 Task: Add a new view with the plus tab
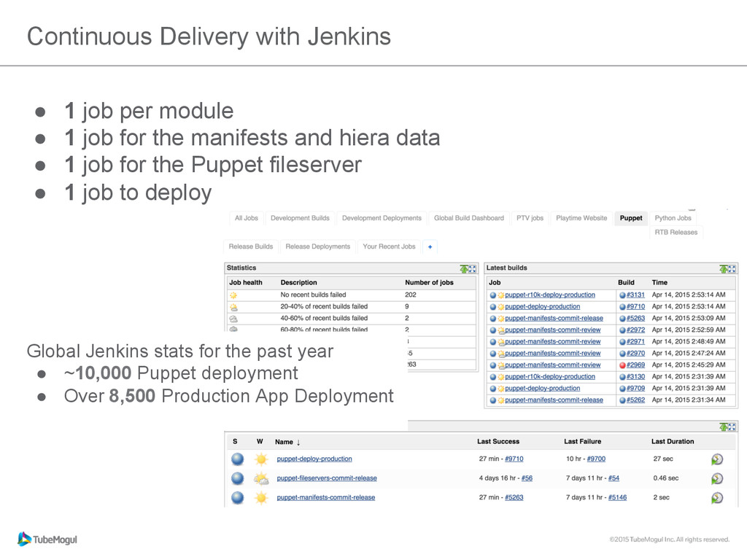[430, 246]
